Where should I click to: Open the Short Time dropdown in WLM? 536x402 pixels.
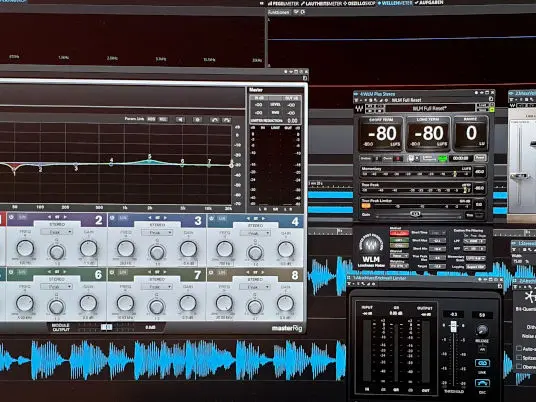(438, 232)
